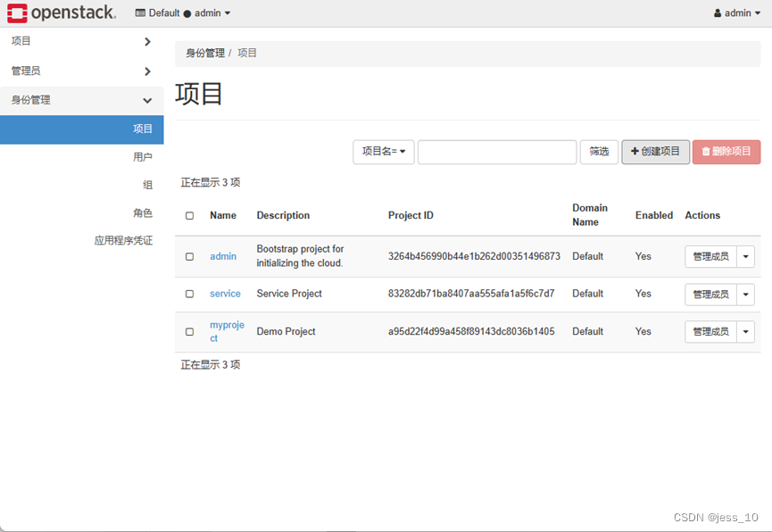Check the service project row checkbox

coord(189,294)
